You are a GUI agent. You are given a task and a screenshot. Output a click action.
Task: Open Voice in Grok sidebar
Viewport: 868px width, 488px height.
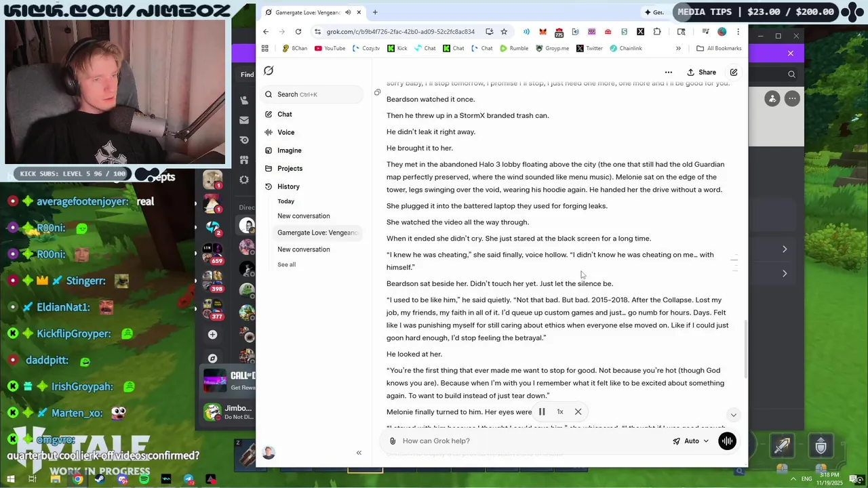coord(285,132)
